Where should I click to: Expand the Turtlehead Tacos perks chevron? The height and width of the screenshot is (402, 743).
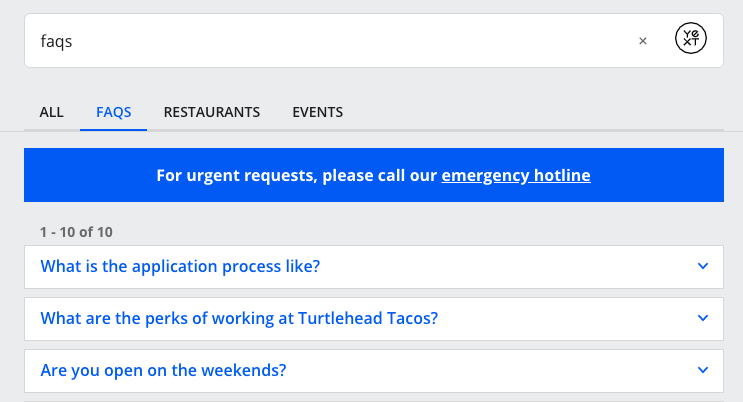[703, 318]
